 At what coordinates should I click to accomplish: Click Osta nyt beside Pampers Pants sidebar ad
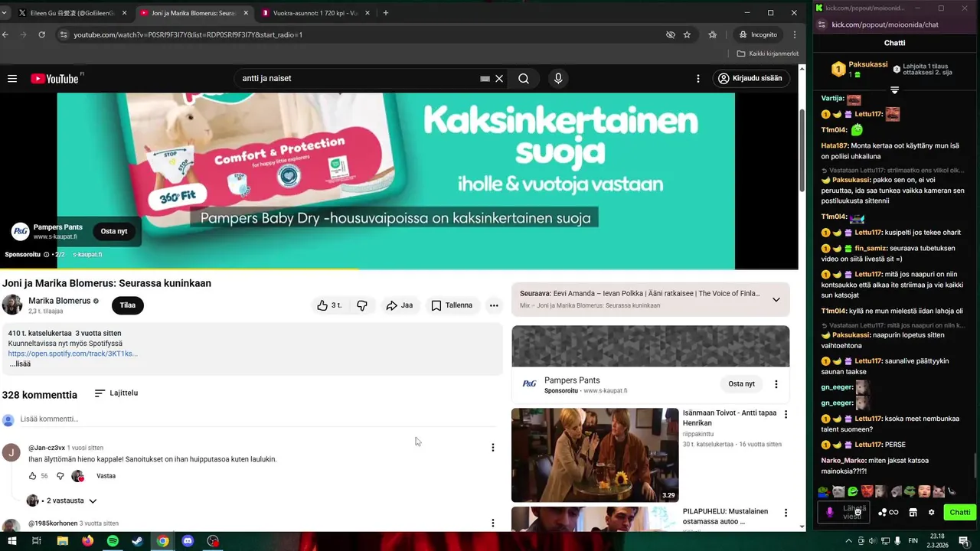pos(741,383)
